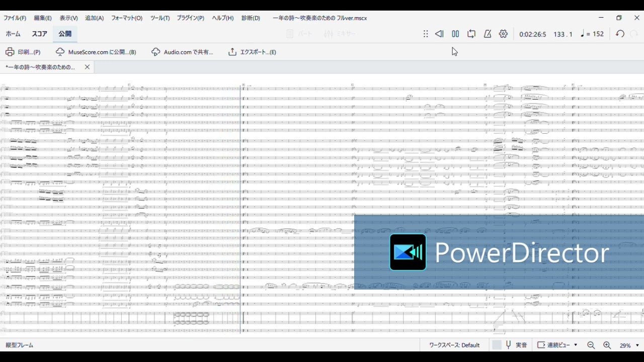This screenshot has height=362, width=644.
Task: Toggle loop playback
Action: coord(471,34)
